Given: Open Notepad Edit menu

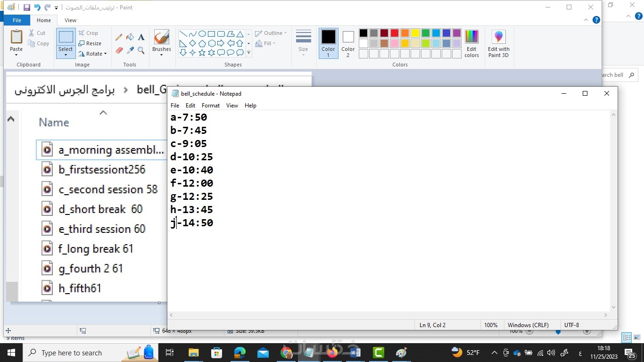Looking at the screenshot, I should point(190,106).
